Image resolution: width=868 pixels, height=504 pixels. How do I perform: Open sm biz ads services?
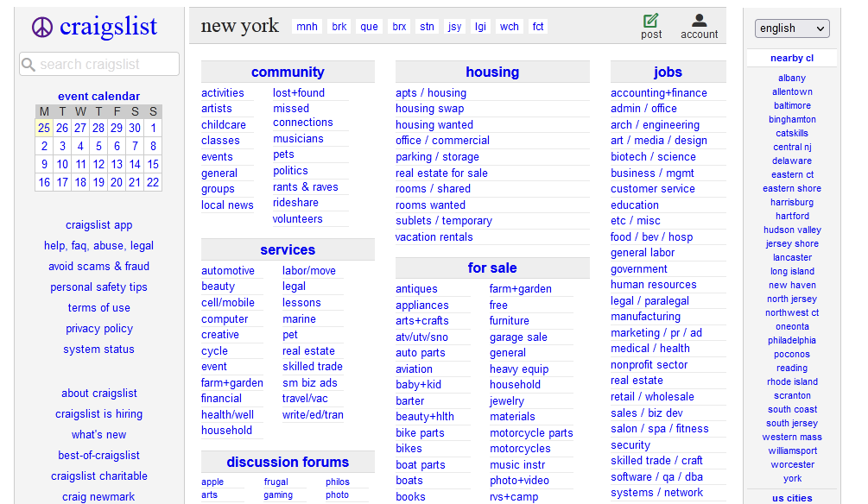[310, 383]
